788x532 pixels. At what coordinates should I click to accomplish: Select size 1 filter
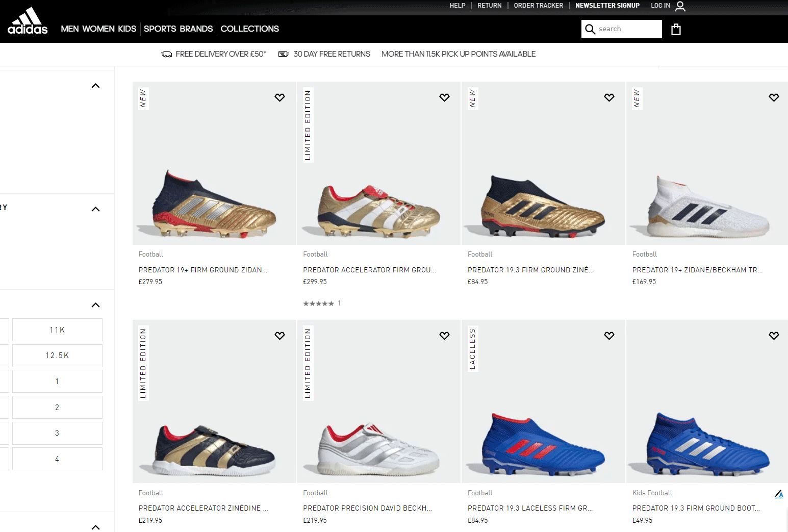[57, 382]
